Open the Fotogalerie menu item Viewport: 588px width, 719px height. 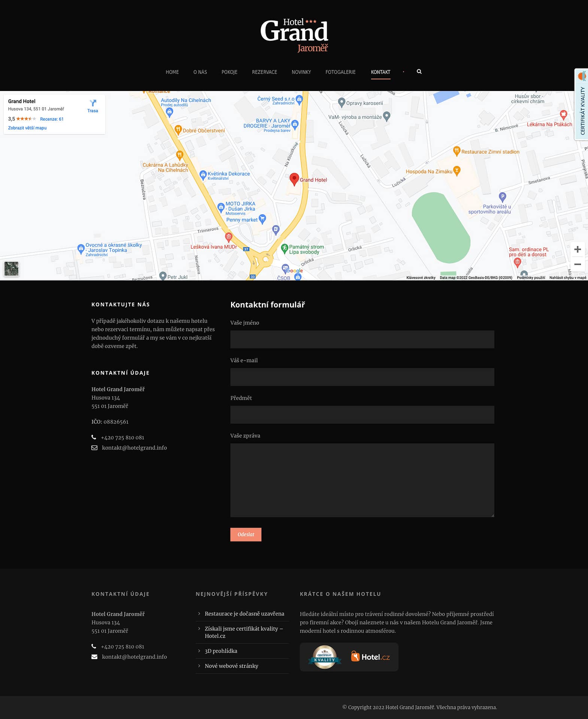click(x=340, y=72)
